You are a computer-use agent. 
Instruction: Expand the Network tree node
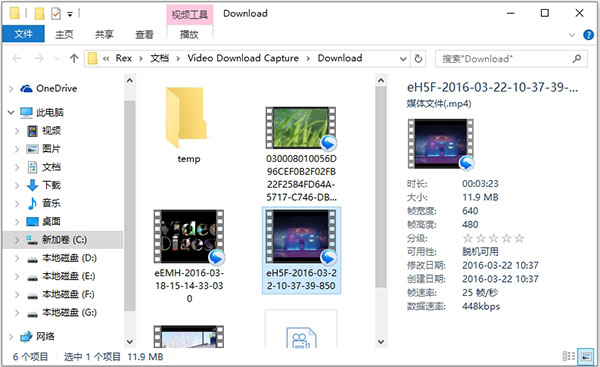11,337
